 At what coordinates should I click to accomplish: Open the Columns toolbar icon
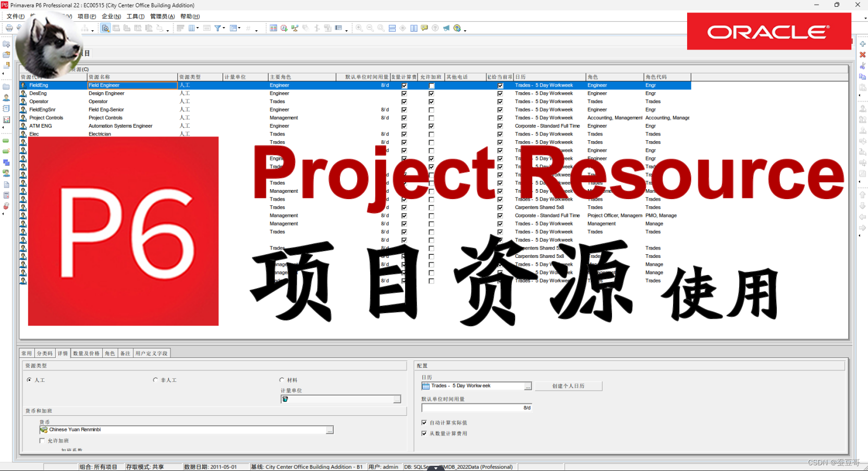click(191, 28)
